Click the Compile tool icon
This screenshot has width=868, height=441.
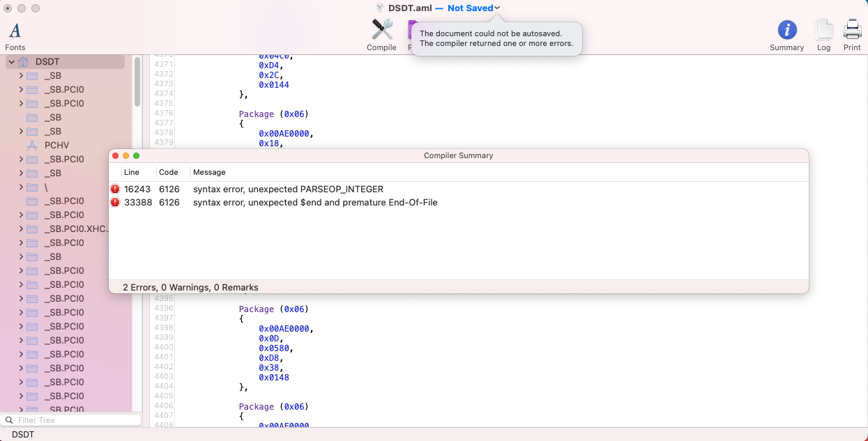coord(381,30)
